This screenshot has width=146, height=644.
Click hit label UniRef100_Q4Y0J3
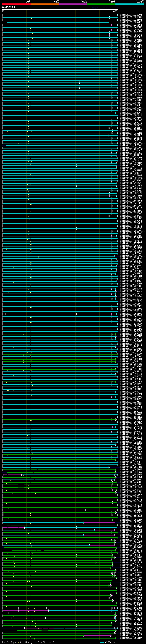(x=131, y=500)
